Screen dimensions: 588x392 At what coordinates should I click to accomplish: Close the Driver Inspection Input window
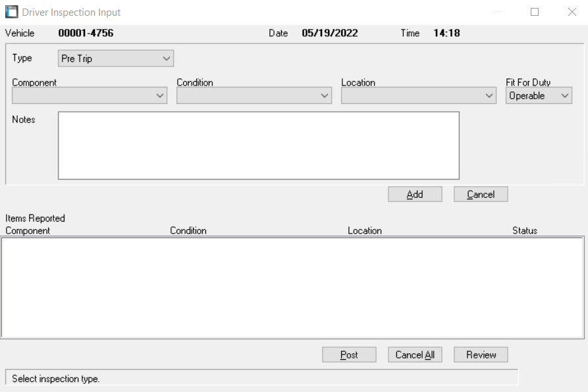[x=572, y=12]
